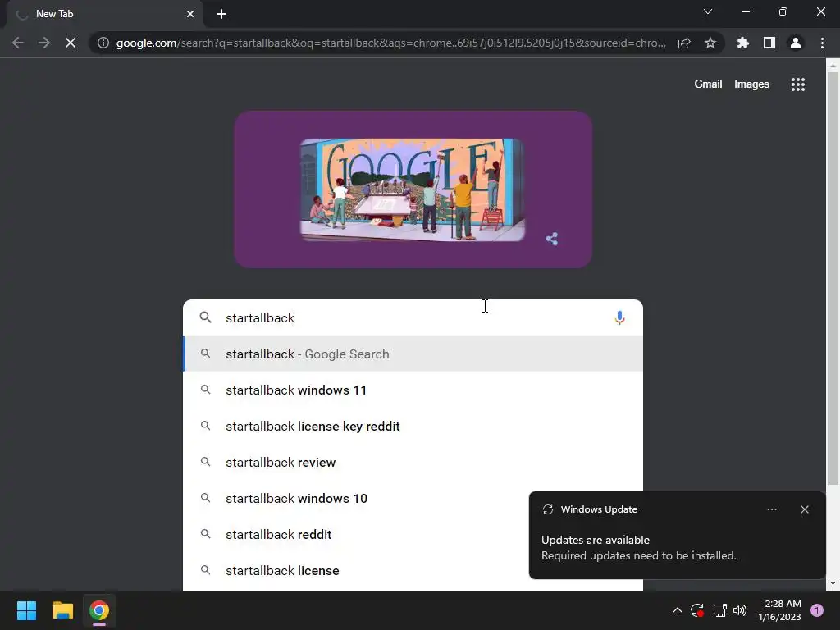This screenshot has height=630, width=840.
Task: Click the Chrome forward arrow
Action: click(44, 43)
